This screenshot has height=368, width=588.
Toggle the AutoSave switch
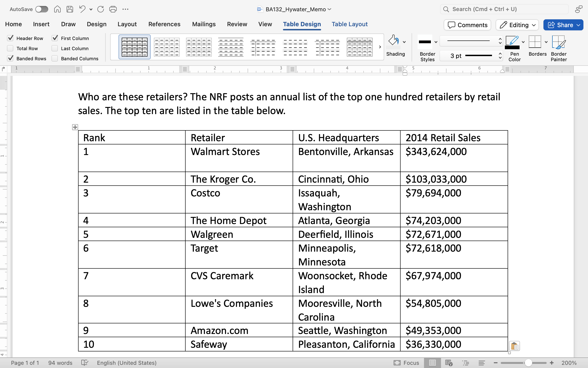point(42,9)
